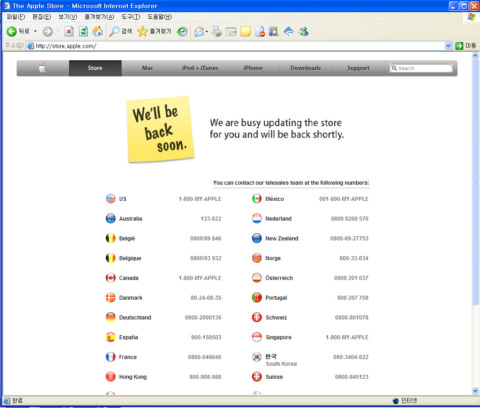Click the US flag icon
The height and width of the screenshot is (408, 480).
click(111, 199)
